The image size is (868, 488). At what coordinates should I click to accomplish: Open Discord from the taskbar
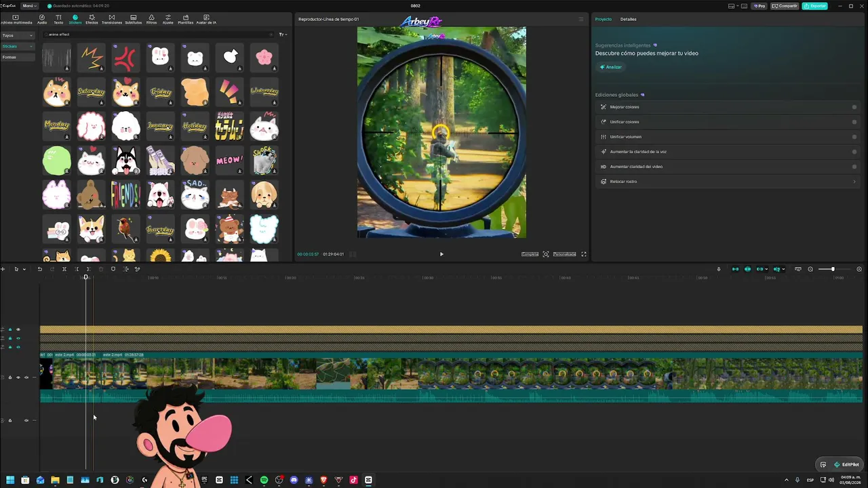tap(294, 480)
